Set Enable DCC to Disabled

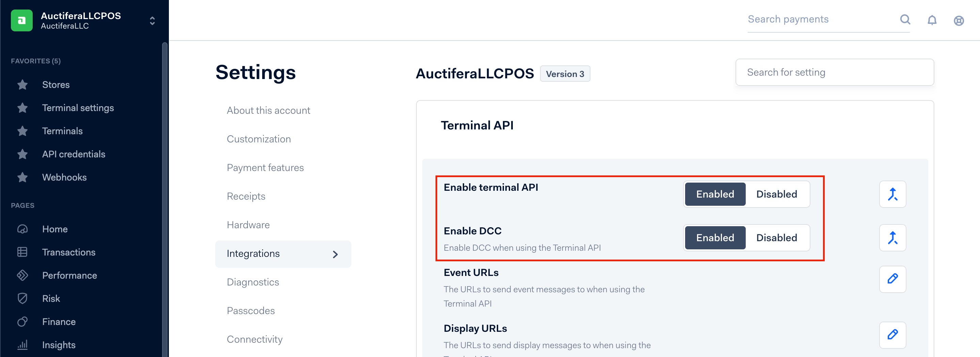(x=776, y=237)
